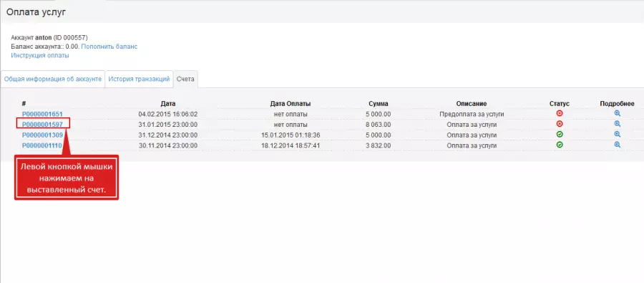Click amount 8 063.00
Viewport: 644px width, 283px height.
tap(379, 124)
